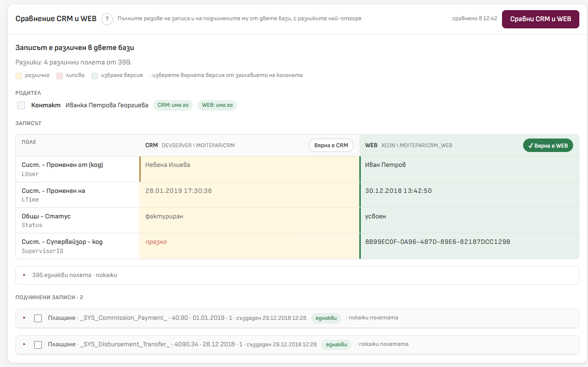Click the yellow различно legend swatch
The width and height of the screenshot is (588, 367).
click(19, 76)
